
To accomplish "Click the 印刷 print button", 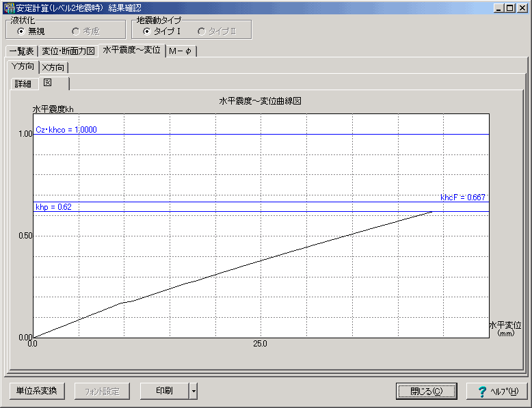I will point(164,392).
